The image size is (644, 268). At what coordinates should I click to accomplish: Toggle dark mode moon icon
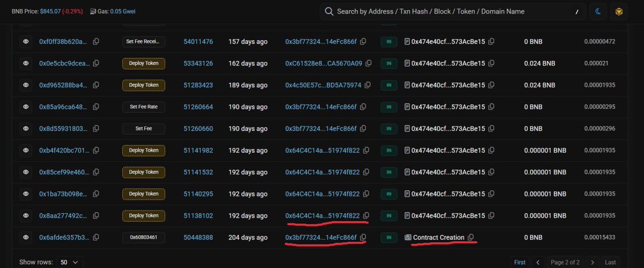(x=598, y=11)
